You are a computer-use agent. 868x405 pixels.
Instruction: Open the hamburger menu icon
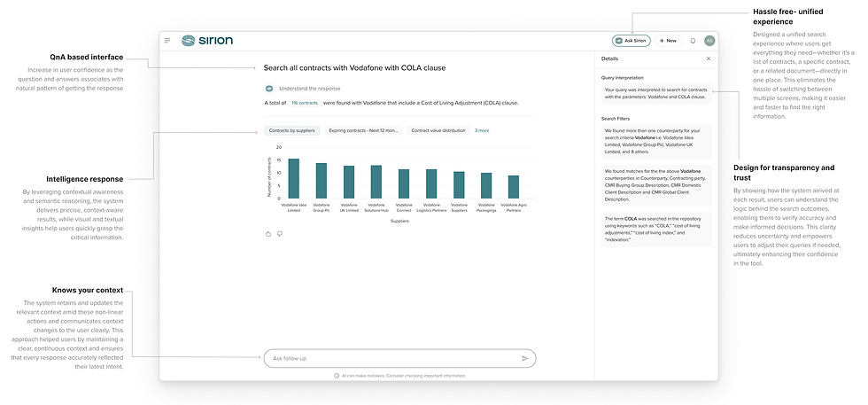167,41
